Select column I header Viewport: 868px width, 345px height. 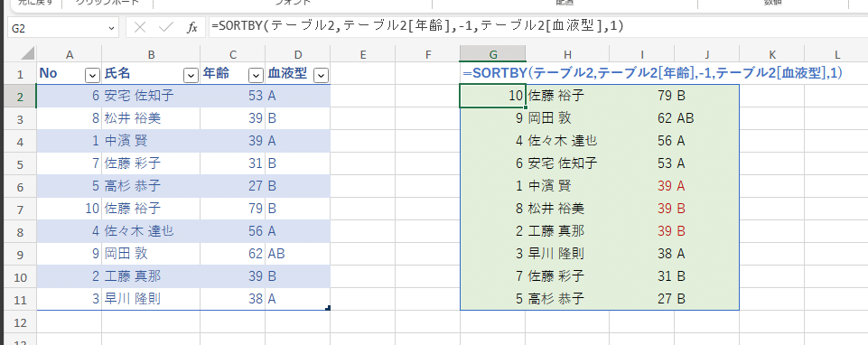[x=641, y=54]
